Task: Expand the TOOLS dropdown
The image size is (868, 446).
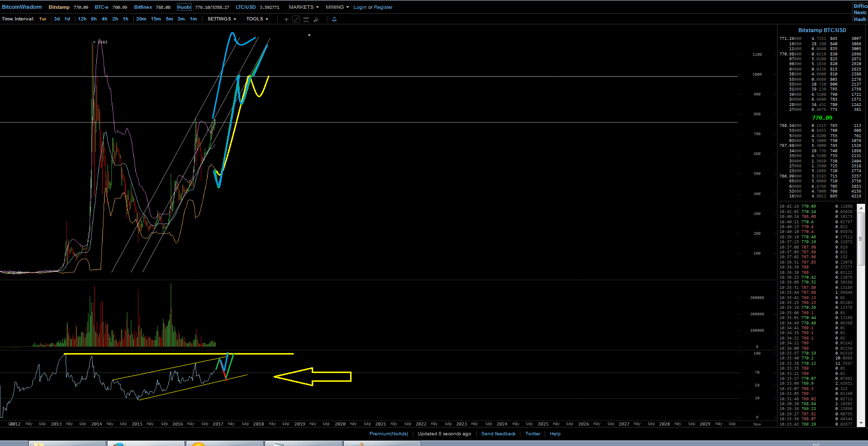Action: click(257, 19)
